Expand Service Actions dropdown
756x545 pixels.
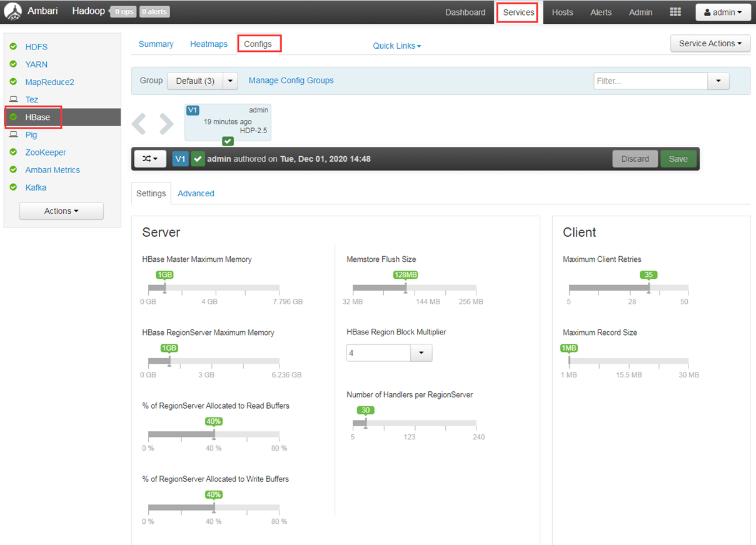[710, 43]
